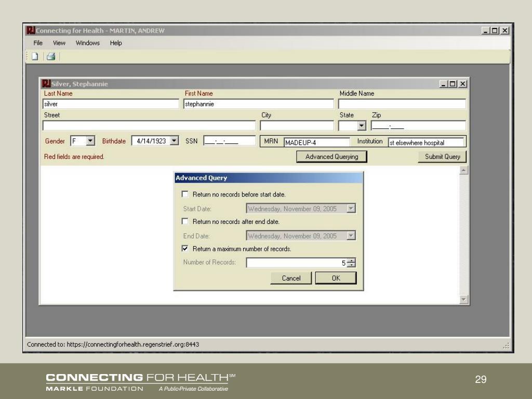Viewport: 532px width, 399px height.
Task: Click the Advanced Query dialog title bar
Action: (269, 178)
